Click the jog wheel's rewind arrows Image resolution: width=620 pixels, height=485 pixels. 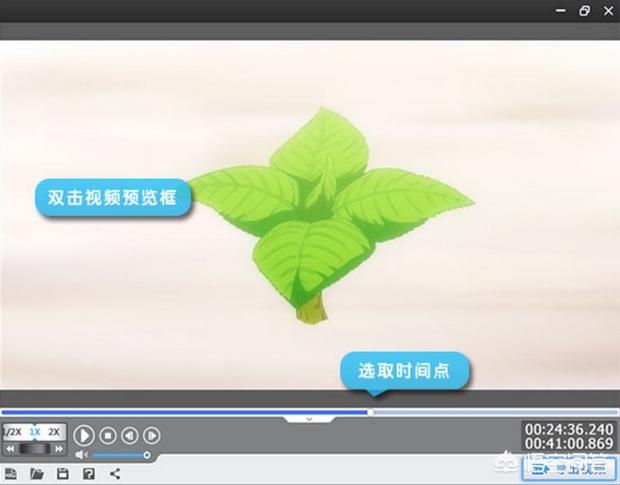point(10,450)
